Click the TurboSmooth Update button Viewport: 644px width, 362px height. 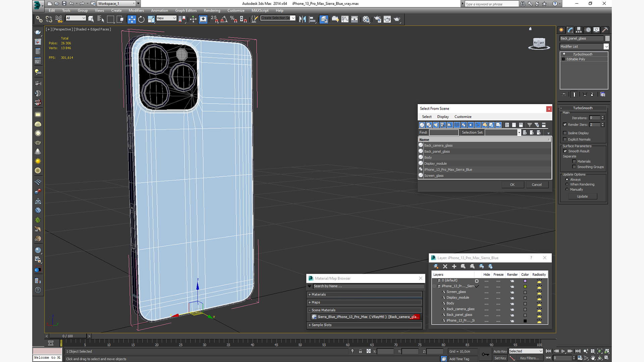click(582, 196)
